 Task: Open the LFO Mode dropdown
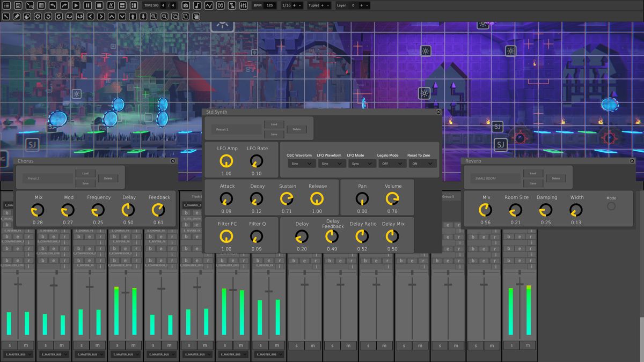point(363,164)
